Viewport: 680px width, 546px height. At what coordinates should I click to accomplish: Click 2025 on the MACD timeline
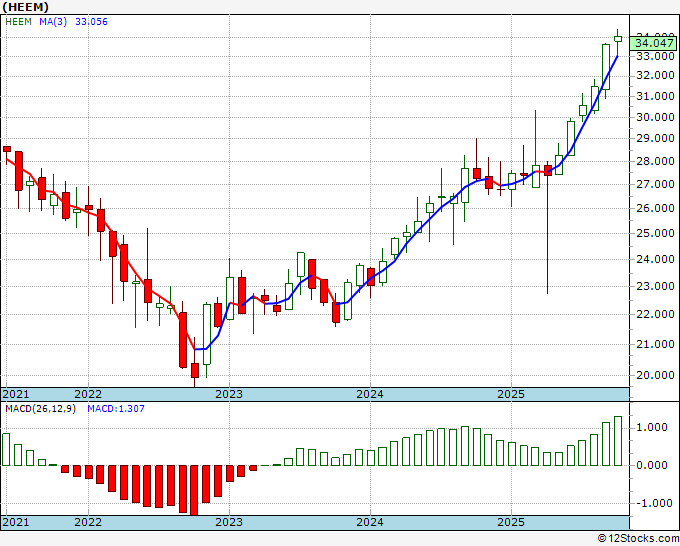click(x=511, y=522)
